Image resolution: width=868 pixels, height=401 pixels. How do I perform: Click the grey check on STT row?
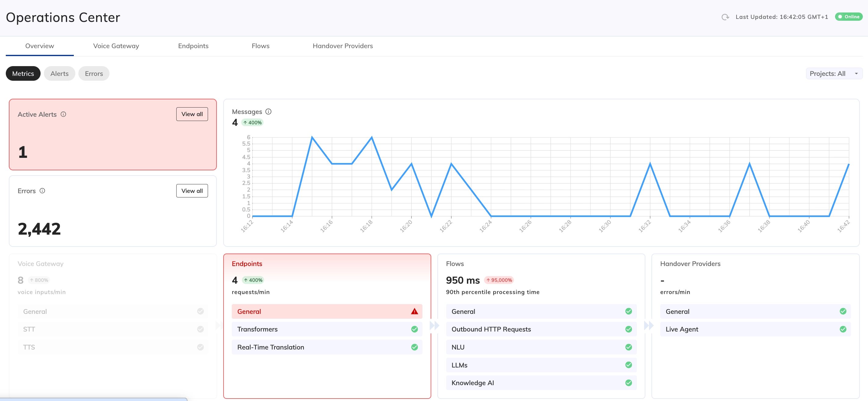(200, 329)
